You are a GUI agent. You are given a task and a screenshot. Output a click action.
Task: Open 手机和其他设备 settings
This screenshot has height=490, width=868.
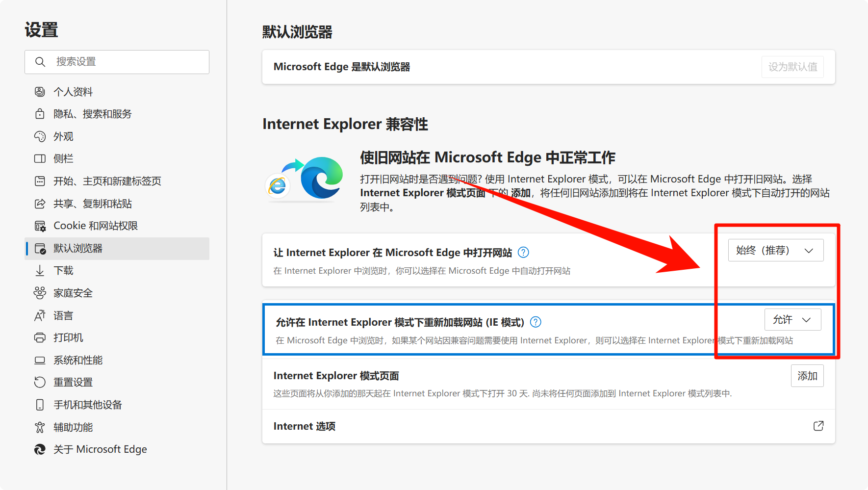coord(117,405)
